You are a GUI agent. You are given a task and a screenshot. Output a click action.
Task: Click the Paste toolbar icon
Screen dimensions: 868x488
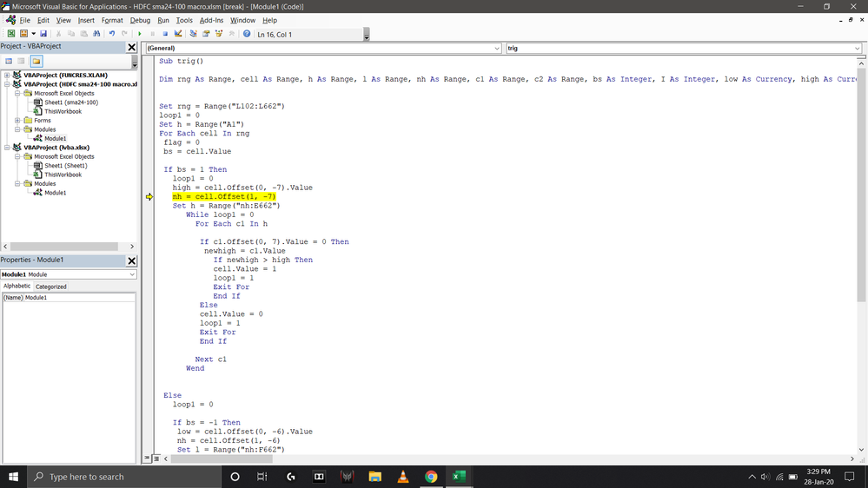[83, 34]
